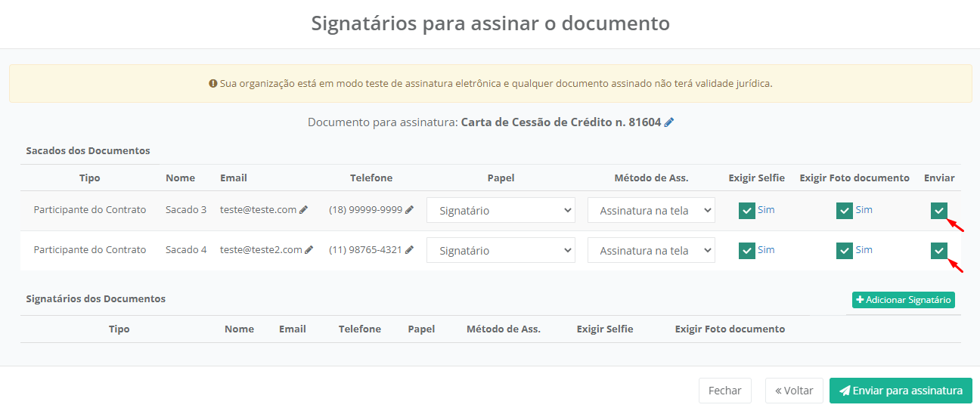Open Papel dropdown for Sacado 4

501,251
